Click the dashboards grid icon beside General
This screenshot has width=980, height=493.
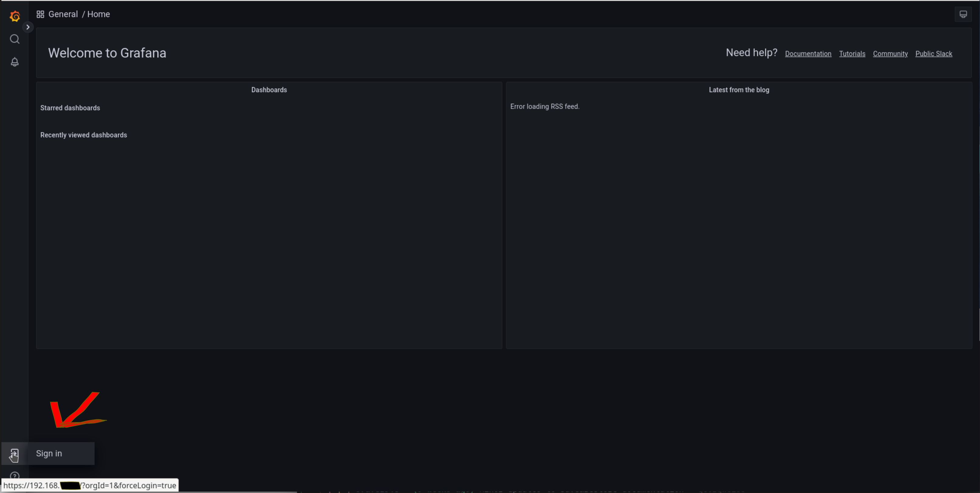[40, 14]
